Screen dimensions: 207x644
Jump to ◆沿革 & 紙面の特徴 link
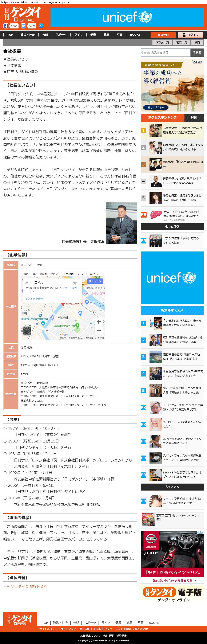coord(21,72)
